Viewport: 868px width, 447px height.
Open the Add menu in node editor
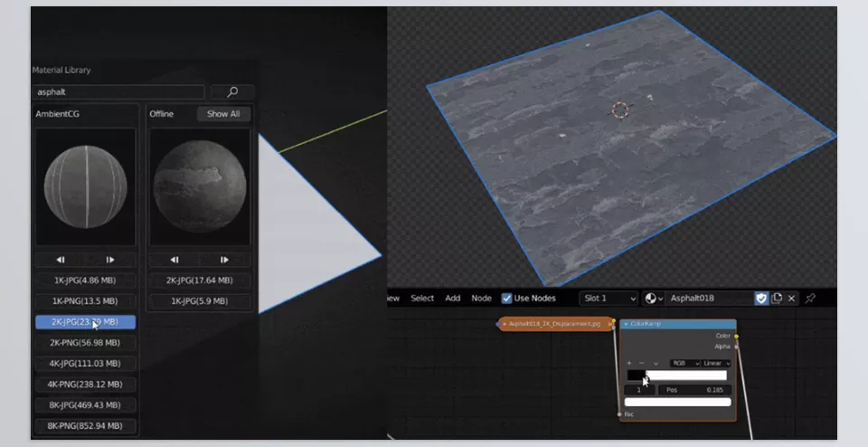tap(453, 299)
